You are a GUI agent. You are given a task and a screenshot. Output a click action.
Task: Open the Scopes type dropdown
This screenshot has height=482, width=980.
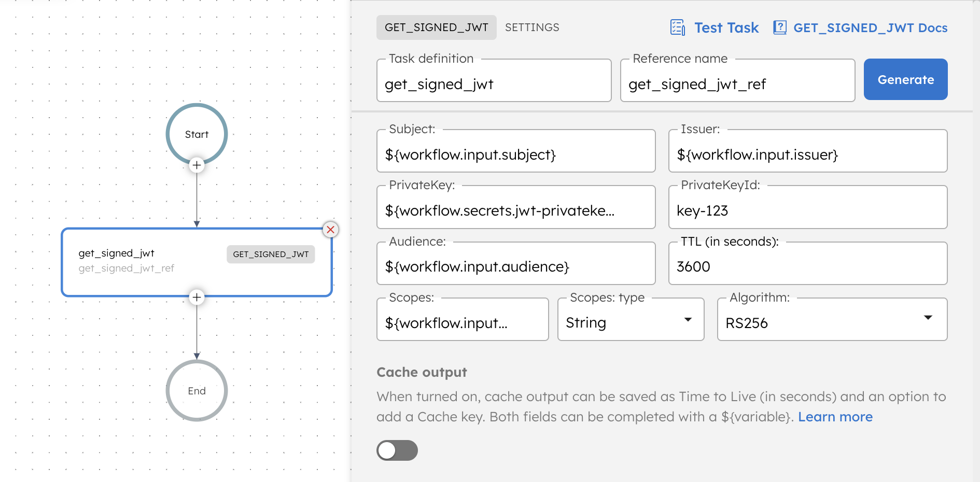(631, 319)
